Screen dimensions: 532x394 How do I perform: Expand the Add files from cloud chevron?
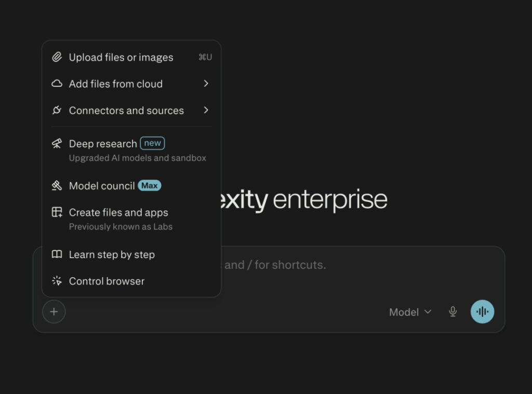point(206,84)
